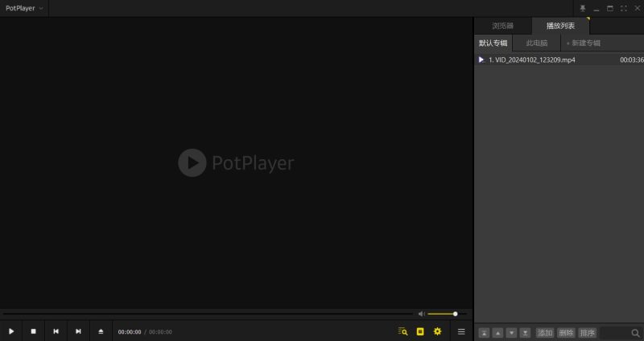
Task: Click the playlist search magnifier icon
Action: pos(635,333)
